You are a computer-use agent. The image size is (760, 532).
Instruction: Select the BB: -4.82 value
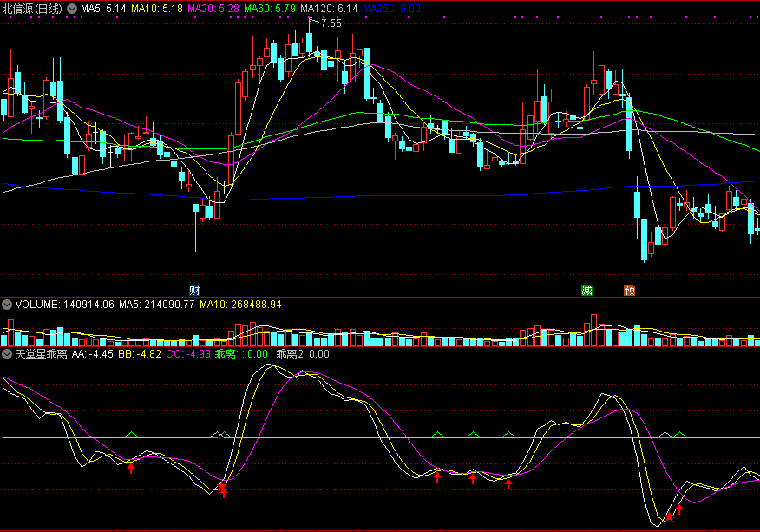point(140,354)
